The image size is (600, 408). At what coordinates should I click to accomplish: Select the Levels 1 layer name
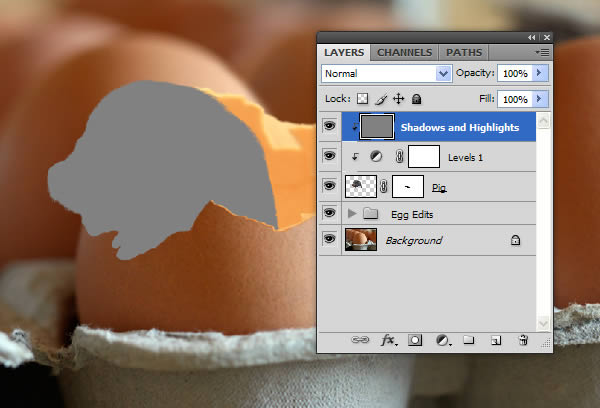(x=465, y=157)
